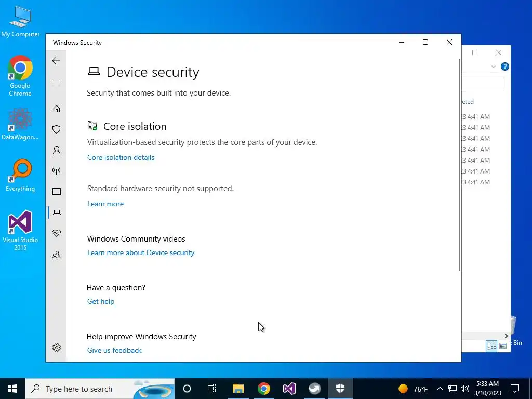Screen dimensions: 532x399
Task: Open network status tray icon
Action: [x=453, y=389]
